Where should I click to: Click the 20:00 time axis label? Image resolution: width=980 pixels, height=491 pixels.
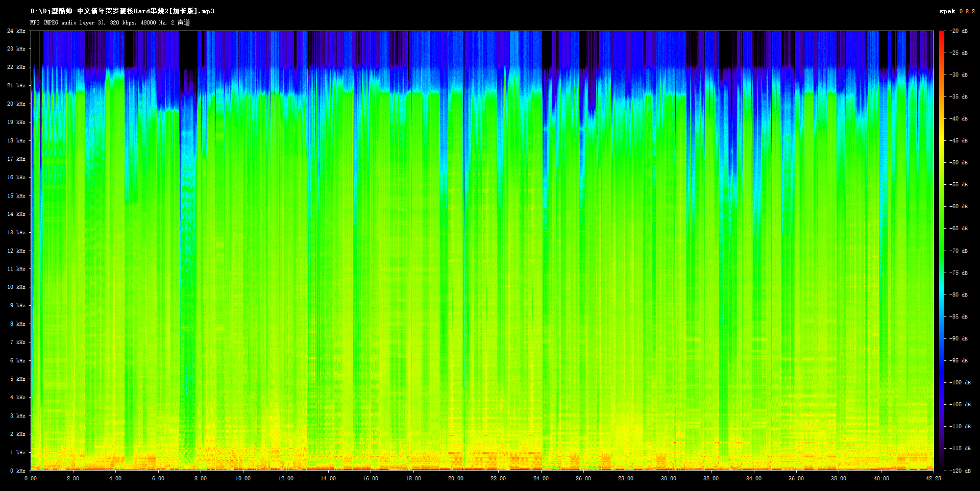[455, 478]
